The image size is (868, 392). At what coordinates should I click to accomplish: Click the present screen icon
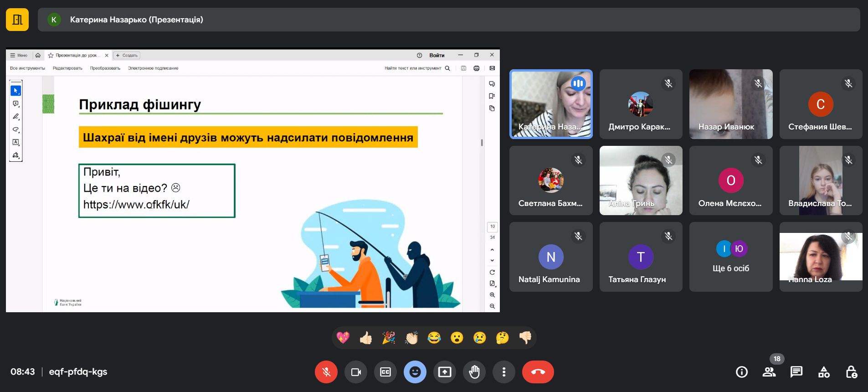pyautogui.click(x=445, y=372)
